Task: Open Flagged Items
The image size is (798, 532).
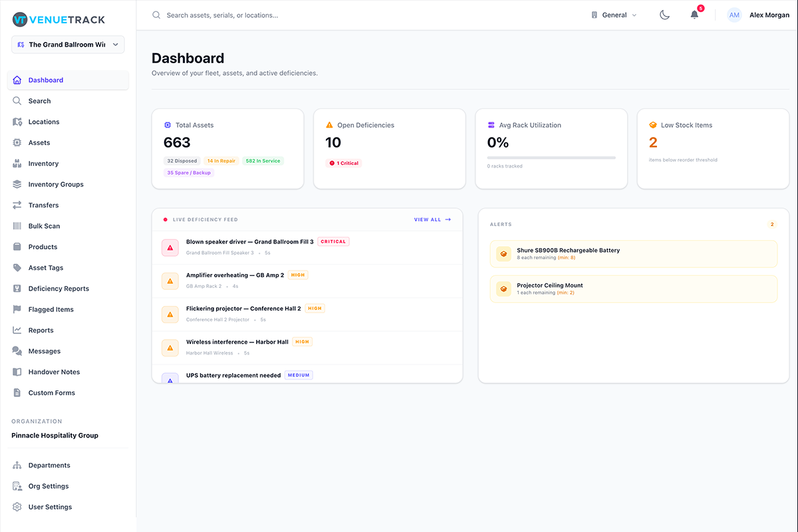Action: coord(51,309)
